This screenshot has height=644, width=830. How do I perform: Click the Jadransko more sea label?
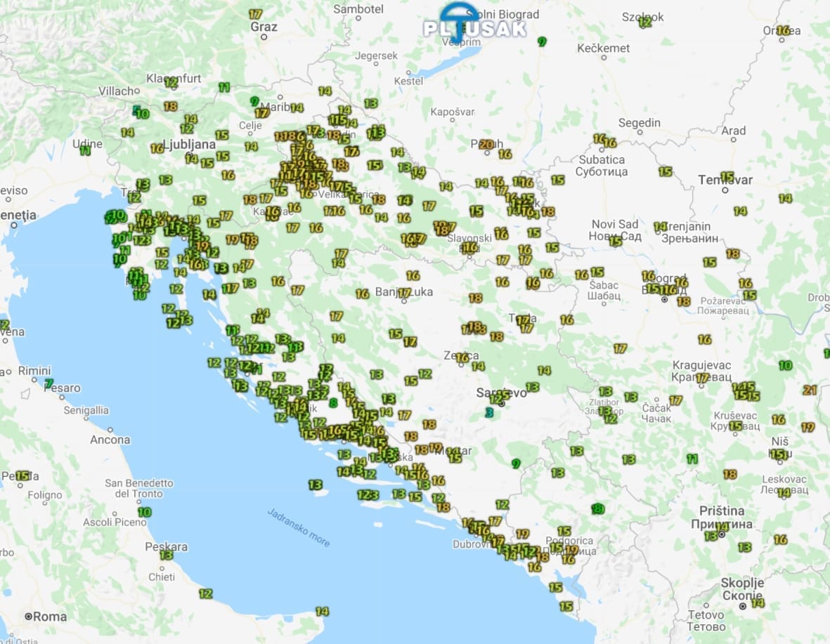point(299,527)
